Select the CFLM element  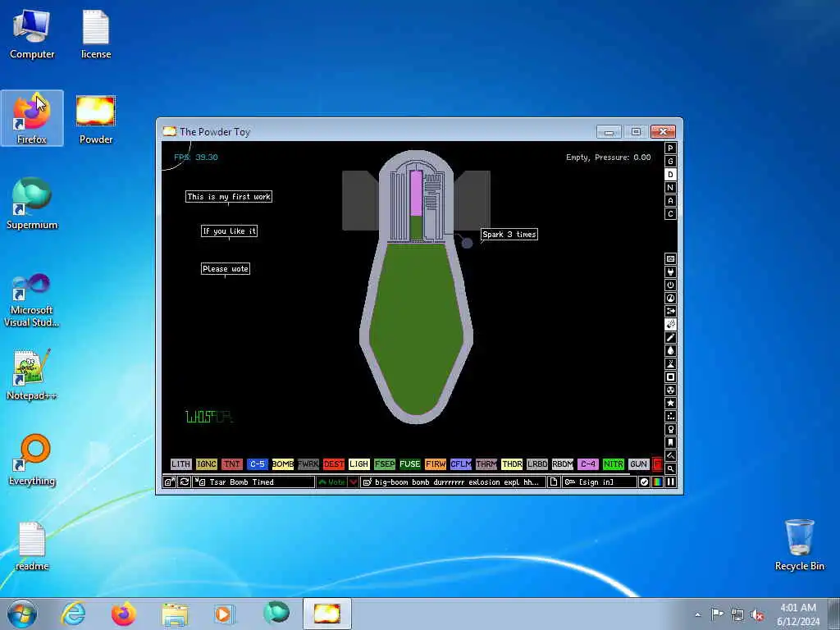point(461,464)
